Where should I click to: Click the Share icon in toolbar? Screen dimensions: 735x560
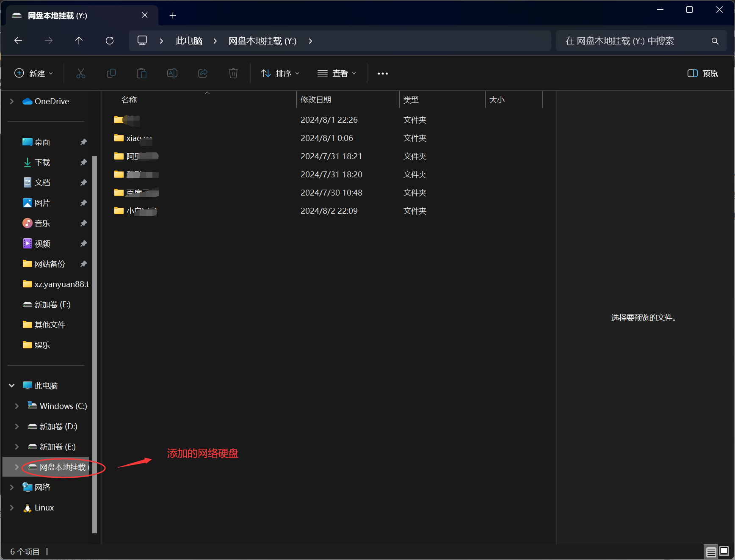(x=203, y=73)
